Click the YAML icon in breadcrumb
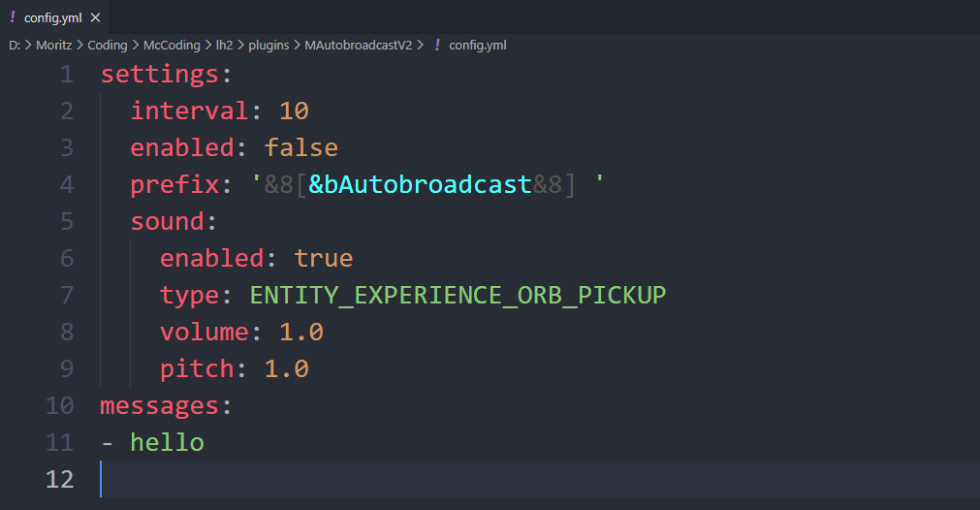This screenshot has width=980, height=510. tap(437, 45)
